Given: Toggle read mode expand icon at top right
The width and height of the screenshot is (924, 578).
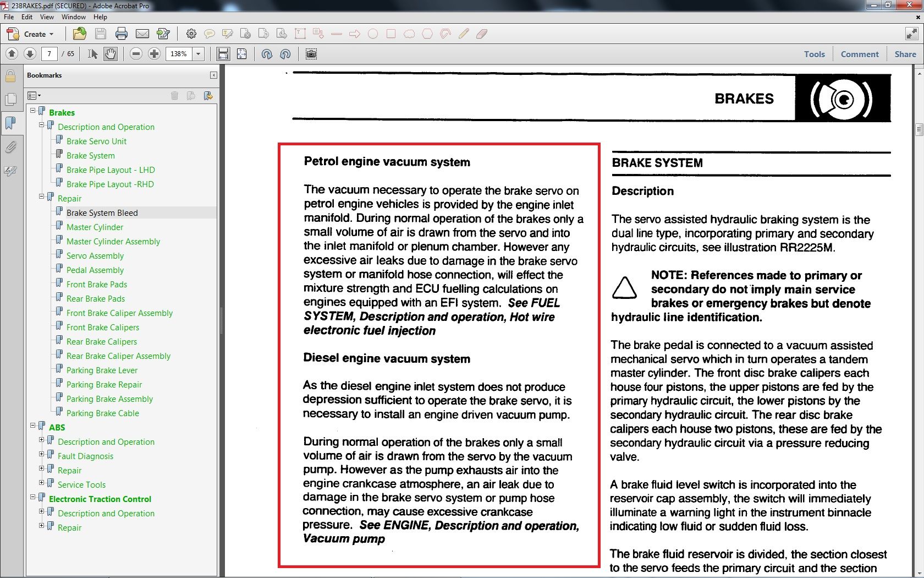Looking at the screenshot, I should tap(911, 34).
